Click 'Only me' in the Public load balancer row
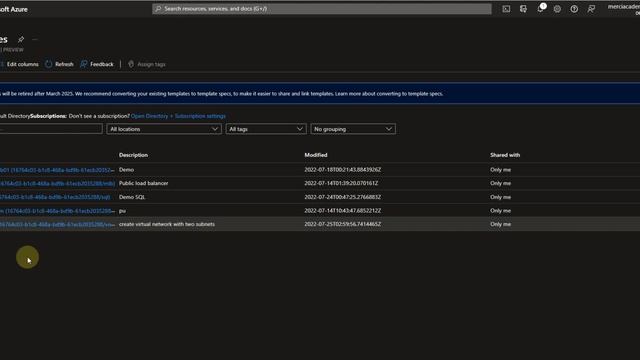The image size is (640, 360). pyautogui.click(x=500, y=183)
